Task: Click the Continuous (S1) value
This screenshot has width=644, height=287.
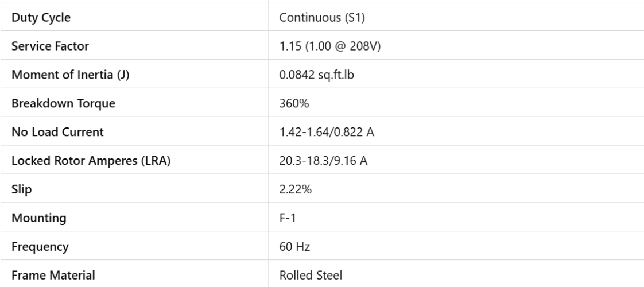Action: (315, 18)
